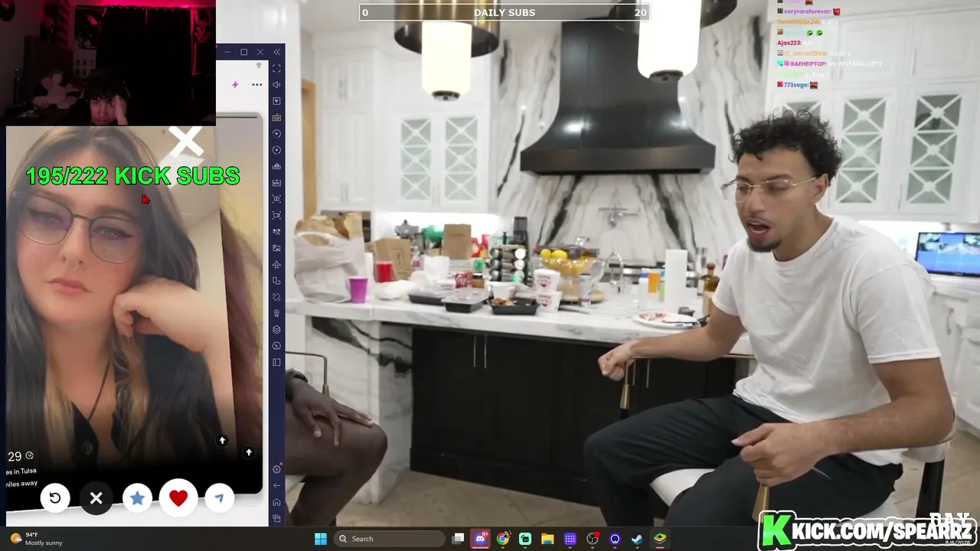Open BlueStacks settings gear icon
The width and height of the screenshot is (980, 551).
[x=276, y=469]
